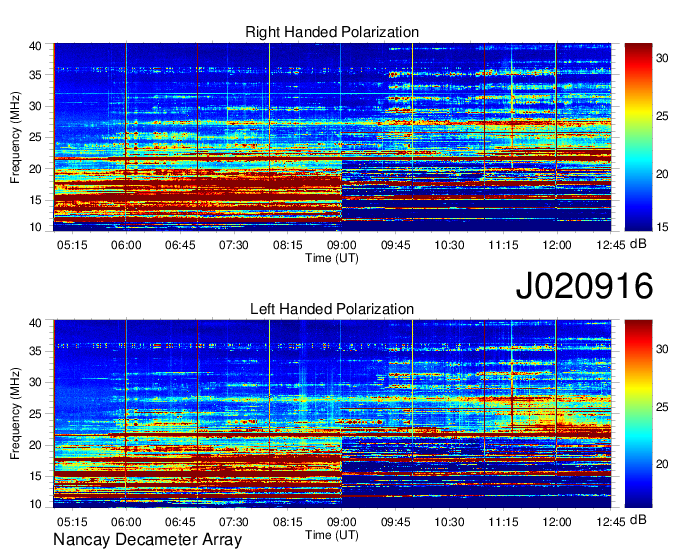Click the 'Left Handed Polarization' plot title
This screenshot has height=552, width=680.
pyautogui.click(x=332, y=309)
